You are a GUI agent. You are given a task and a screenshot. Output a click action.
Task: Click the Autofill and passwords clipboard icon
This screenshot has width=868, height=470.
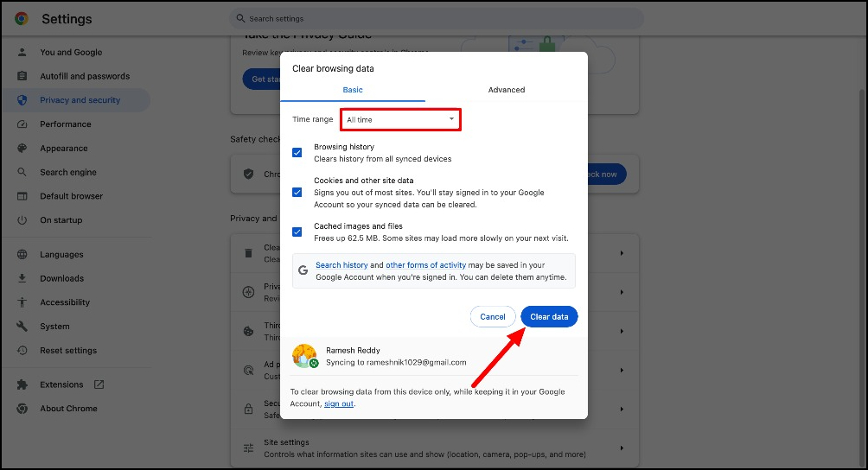(x=22, y=76)
